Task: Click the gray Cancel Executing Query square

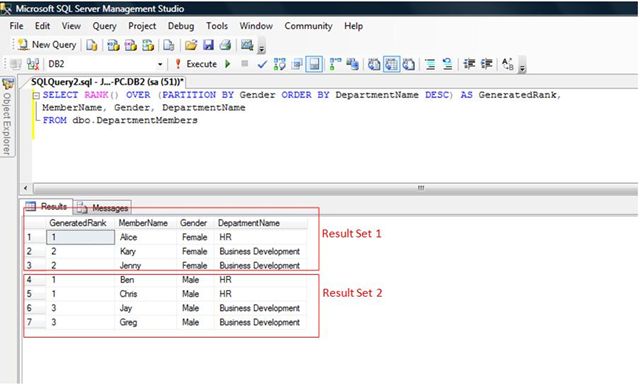Action: click(244, 64)
